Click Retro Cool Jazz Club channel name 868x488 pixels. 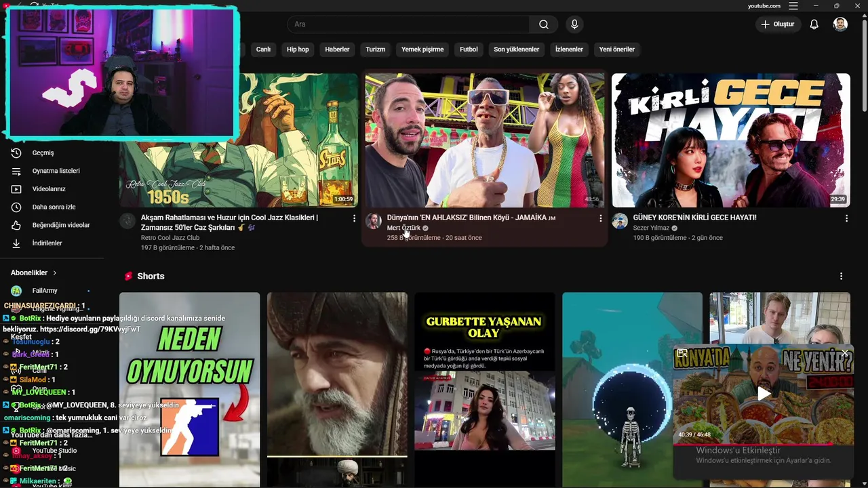click(x=170, y=238)
